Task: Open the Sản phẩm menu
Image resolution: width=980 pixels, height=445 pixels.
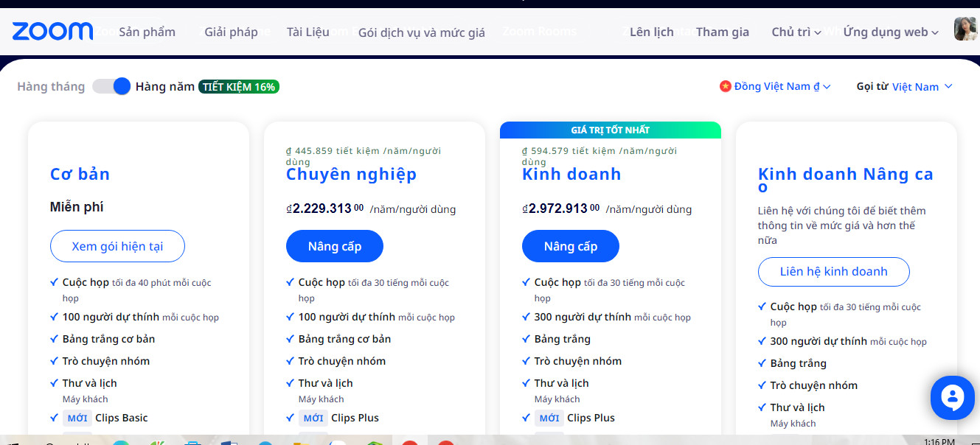Action: pyautogui.click(x=147, y=32)
